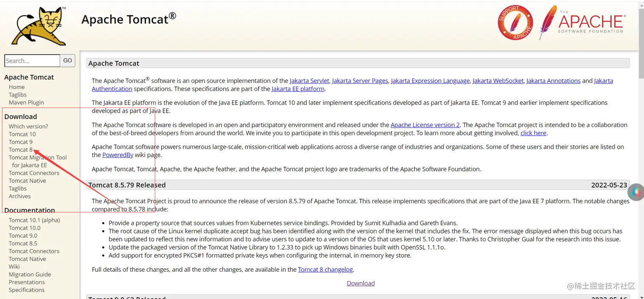Open Tomcat 9.0 documentation
The height and width of the screenshot is (299, 644).
click(x=23, y=236)
